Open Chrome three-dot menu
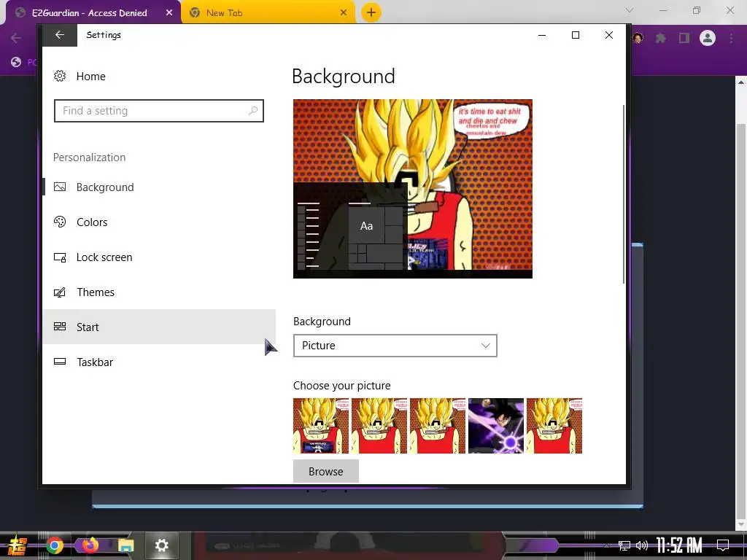This screenshot has height=560, width=747. coord(731,38)
